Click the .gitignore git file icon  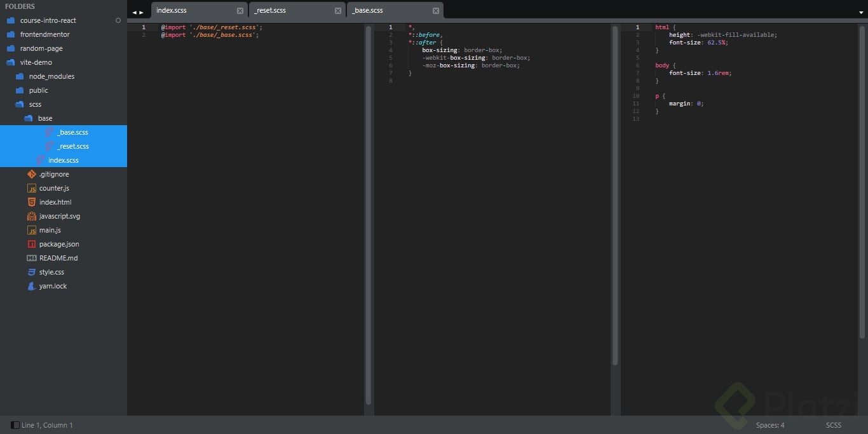32,174
